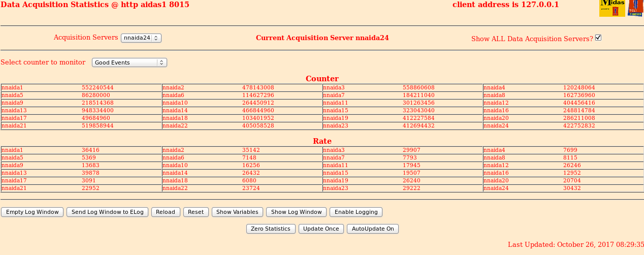Click Show Log Window button
This screenshot has height=255, width=644.
pos(297,212)
